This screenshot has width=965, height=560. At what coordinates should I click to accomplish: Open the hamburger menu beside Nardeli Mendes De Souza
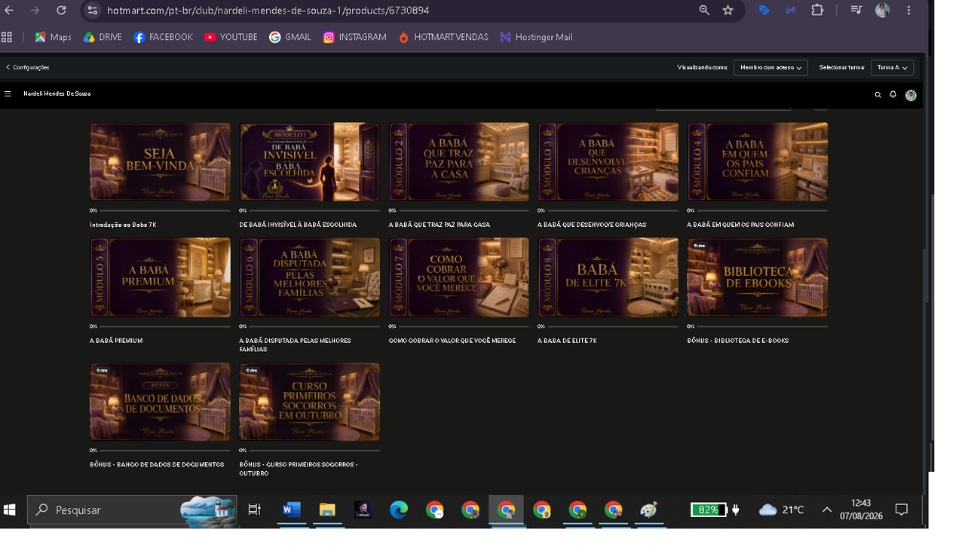[x=8, y=94]
